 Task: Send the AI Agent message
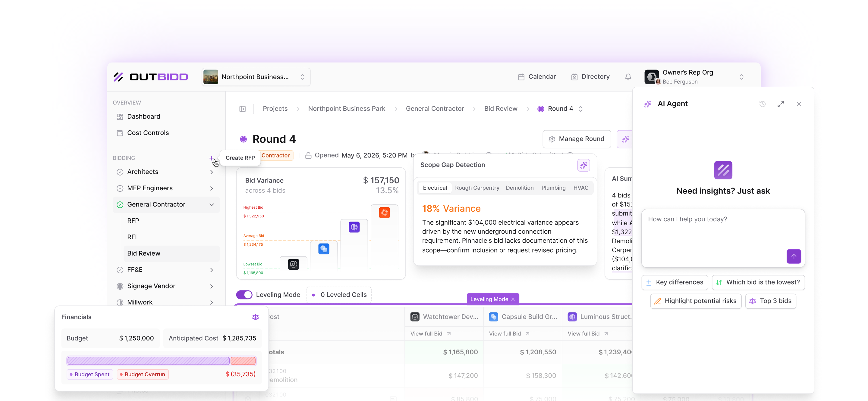pos(794,256)
